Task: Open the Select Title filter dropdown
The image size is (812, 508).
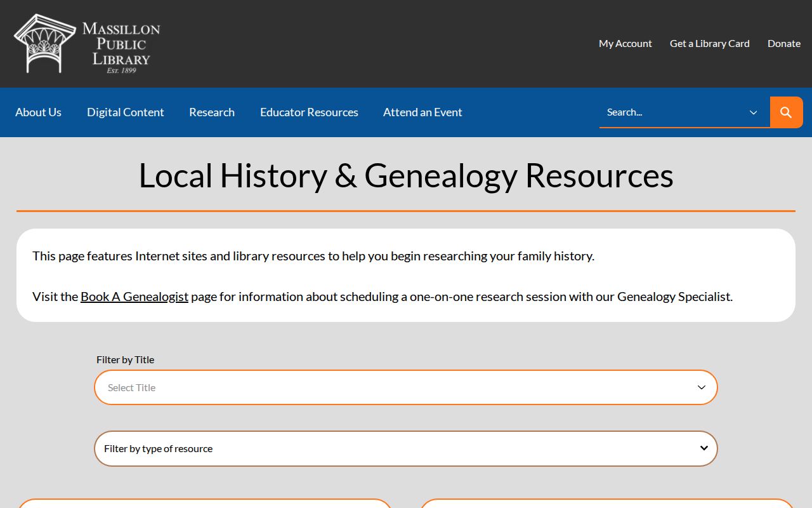Action: (x=406, y=387)
